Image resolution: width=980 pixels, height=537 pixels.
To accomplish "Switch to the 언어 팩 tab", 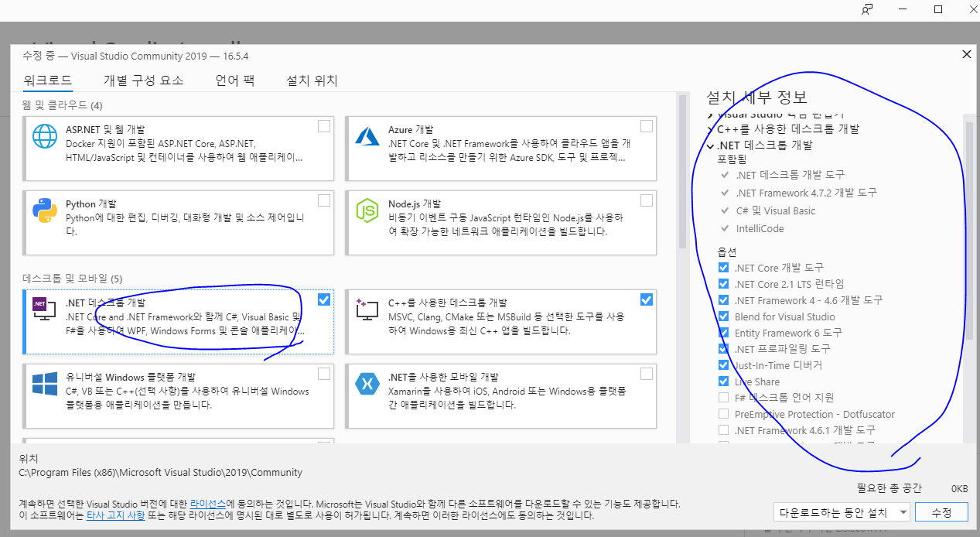I will (x=235, y=80).
